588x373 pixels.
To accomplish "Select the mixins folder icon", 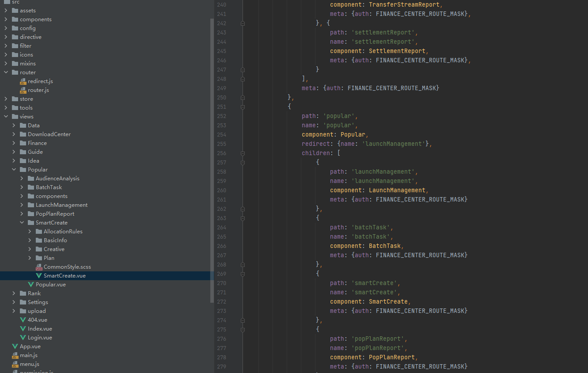I will (15, 64).
